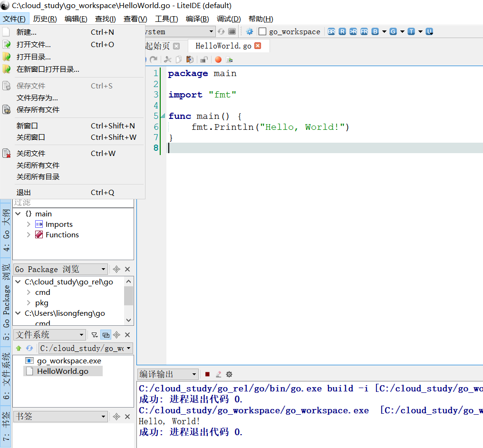Click the lock icon in editor toolbar
This screenshot has height=448, width=483.
click(204, 59)
